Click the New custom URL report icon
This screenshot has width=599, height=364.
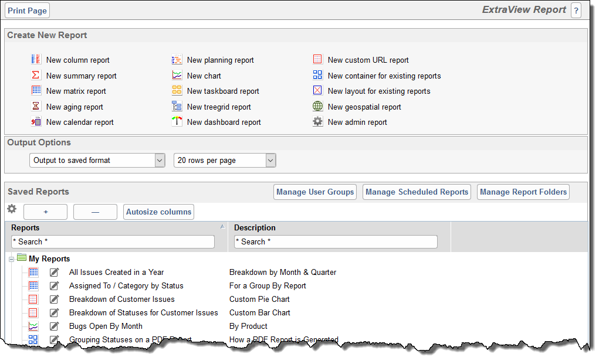317,59
